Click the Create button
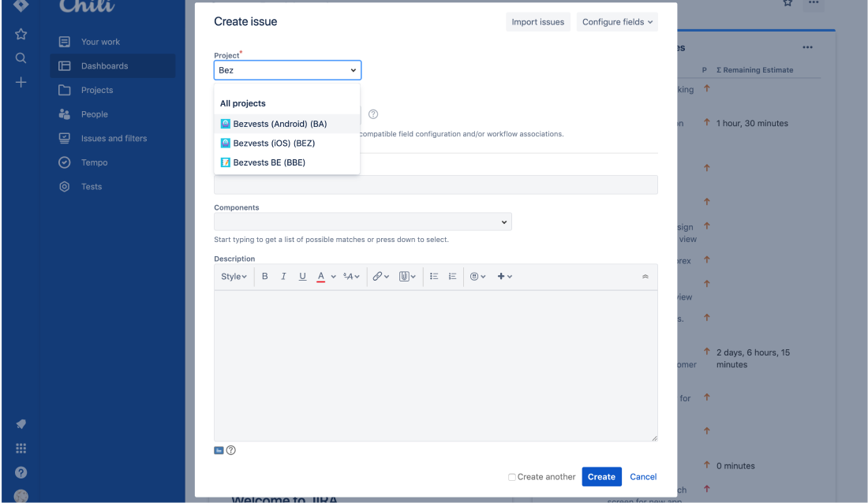The width and height of the screenshot is (868, 503). point(601,476)
